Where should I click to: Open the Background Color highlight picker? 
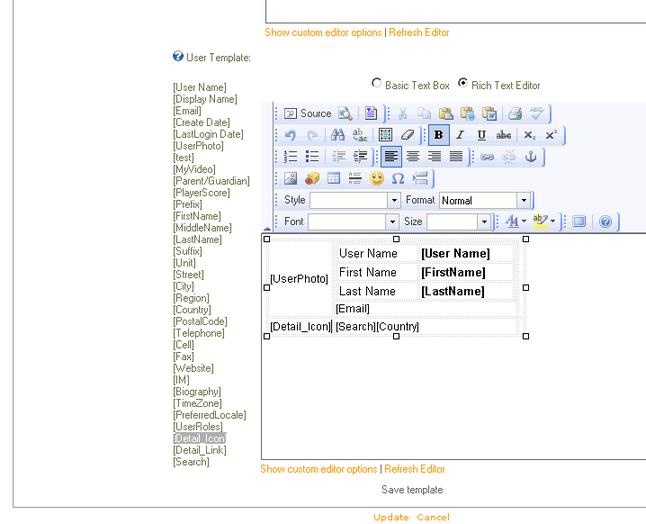(544, 222)
